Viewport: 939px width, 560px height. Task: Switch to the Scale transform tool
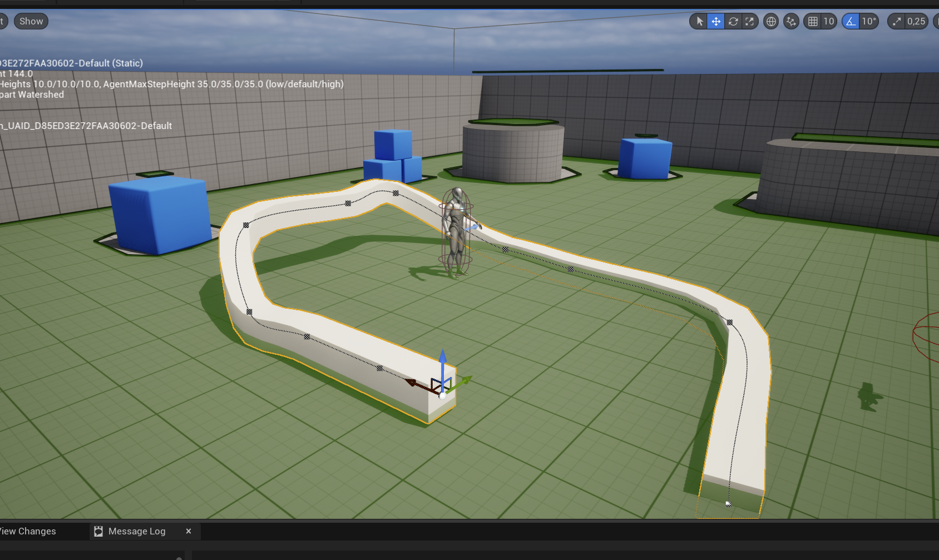tap(750, 22)
